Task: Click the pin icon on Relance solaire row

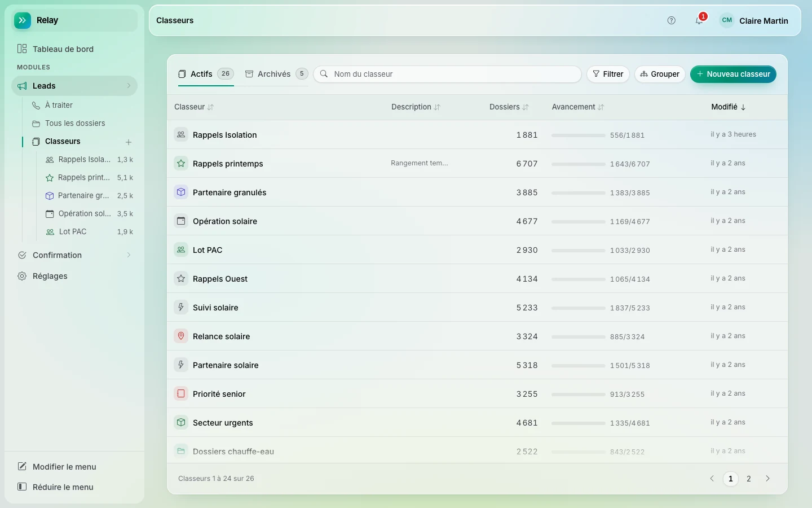Action: coord(181,336)
